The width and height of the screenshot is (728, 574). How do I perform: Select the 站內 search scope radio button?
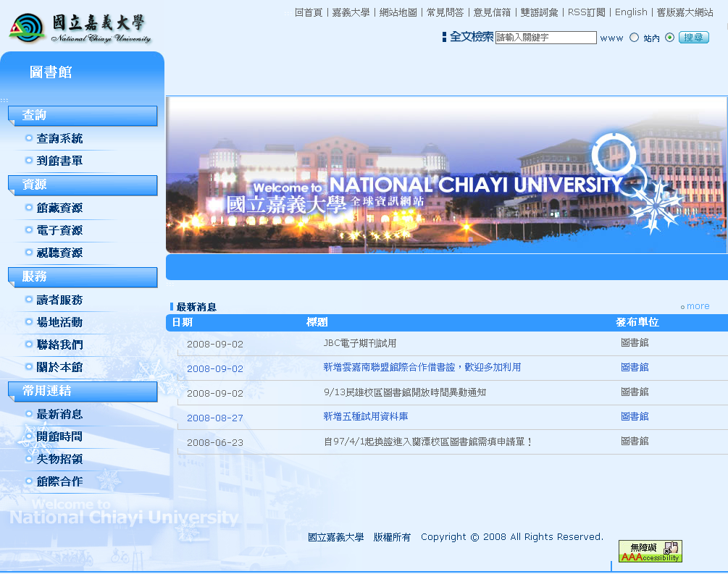669,38
